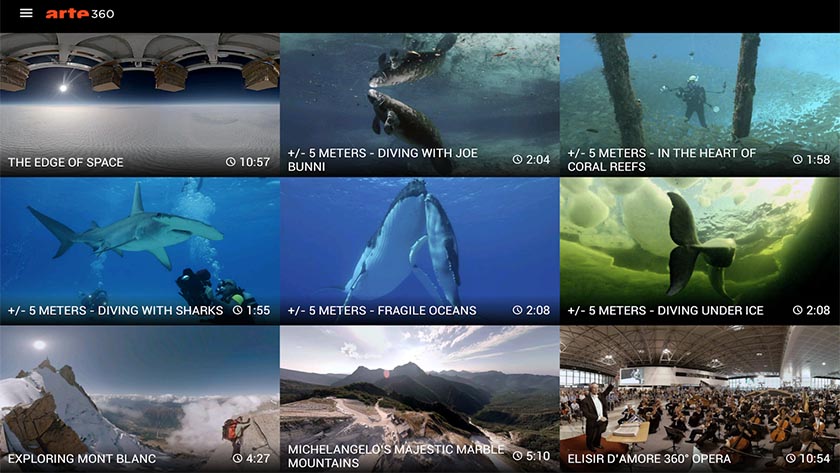Click clock icon beside 2:04 duration

(517, 160)
